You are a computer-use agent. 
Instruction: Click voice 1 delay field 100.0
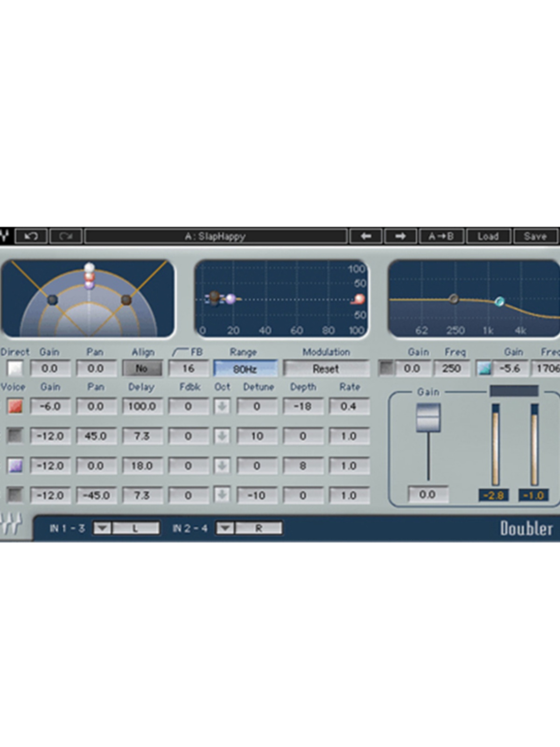pos(142,407)
